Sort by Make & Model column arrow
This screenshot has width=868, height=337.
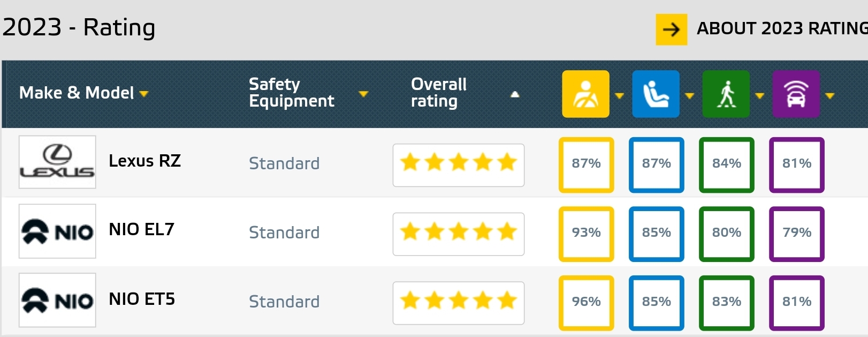tap(143, 94)
